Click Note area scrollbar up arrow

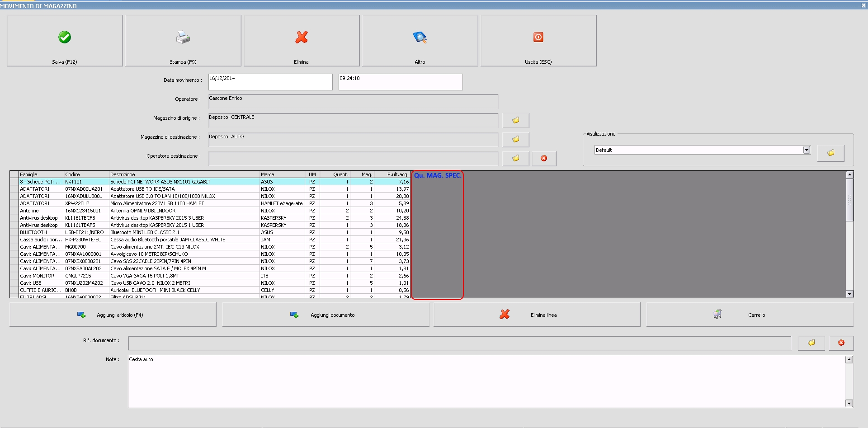[x=849, y=359]
